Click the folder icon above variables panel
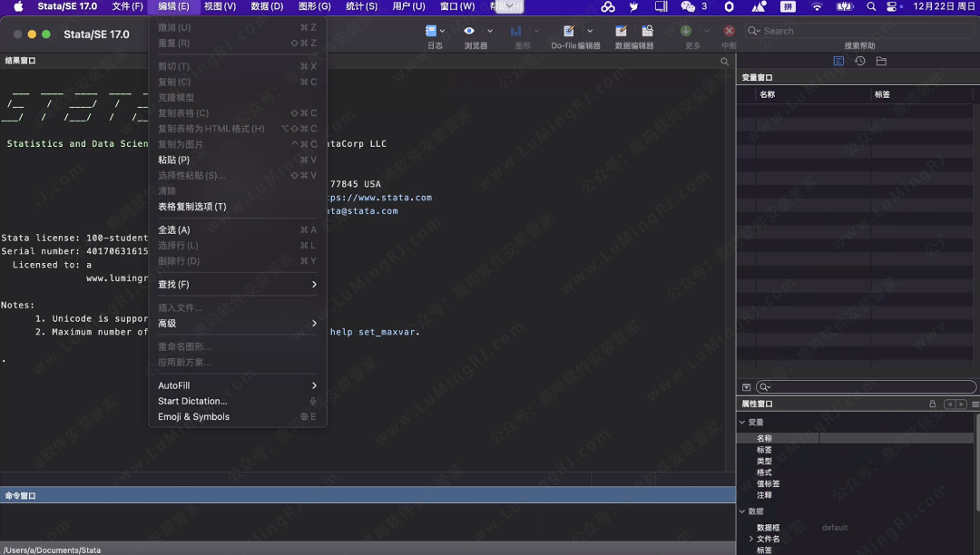The width and height of the screenshot is (980, 555). point(881,61)
